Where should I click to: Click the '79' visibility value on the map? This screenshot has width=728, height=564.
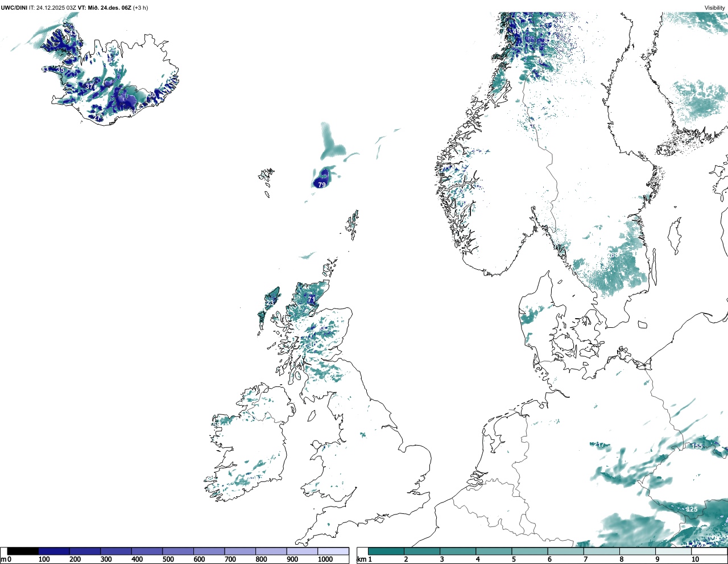pos(322,185)
